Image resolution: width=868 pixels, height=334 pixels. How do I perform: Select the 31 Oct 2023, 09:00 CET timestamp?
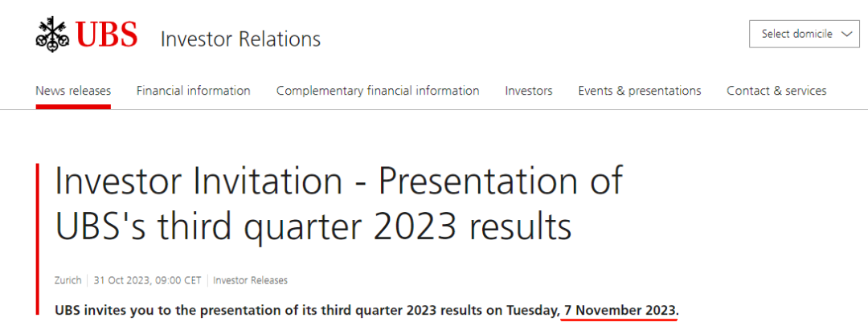point(147,280)
